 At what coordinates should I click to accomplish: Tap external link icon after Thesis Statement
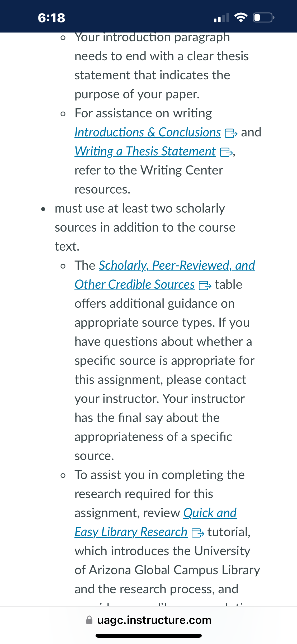pyautogui.click(x=227, y=152)
